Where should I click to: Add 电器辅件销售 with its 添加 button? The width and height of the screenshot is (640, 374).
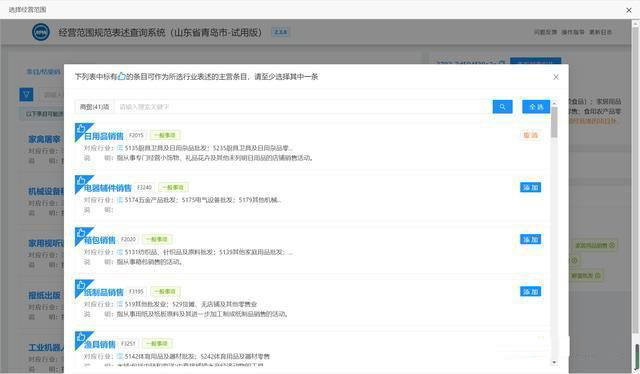(531, 187)
